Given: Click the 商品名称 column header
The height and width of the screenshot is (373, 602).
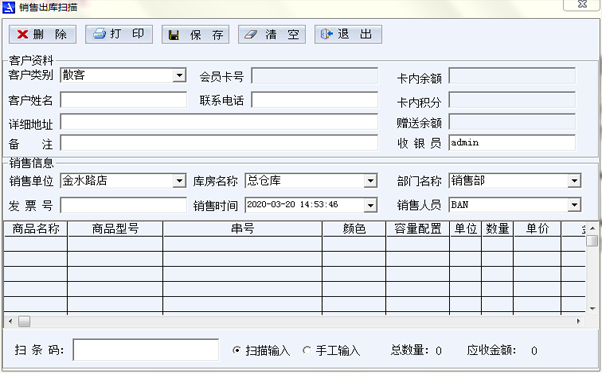Looking at the screenshot, I should [x=36, y=229].
